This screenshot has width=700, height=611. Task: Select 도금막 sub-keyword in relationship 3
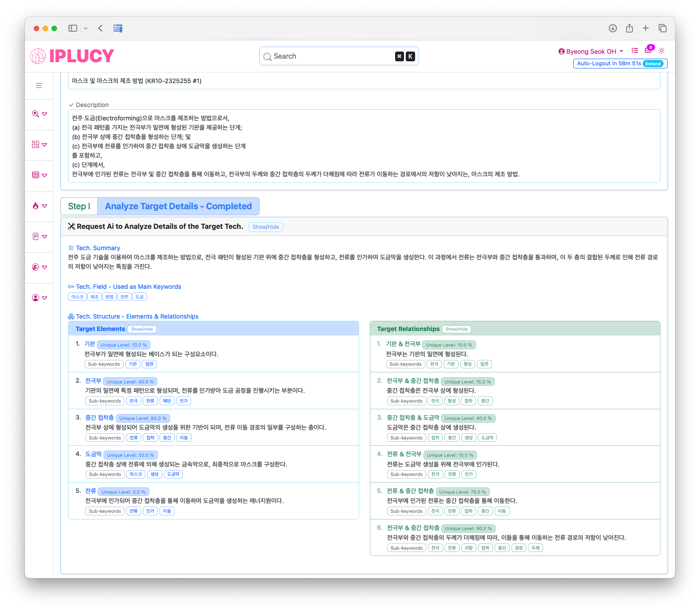click(x=487, y=438)
